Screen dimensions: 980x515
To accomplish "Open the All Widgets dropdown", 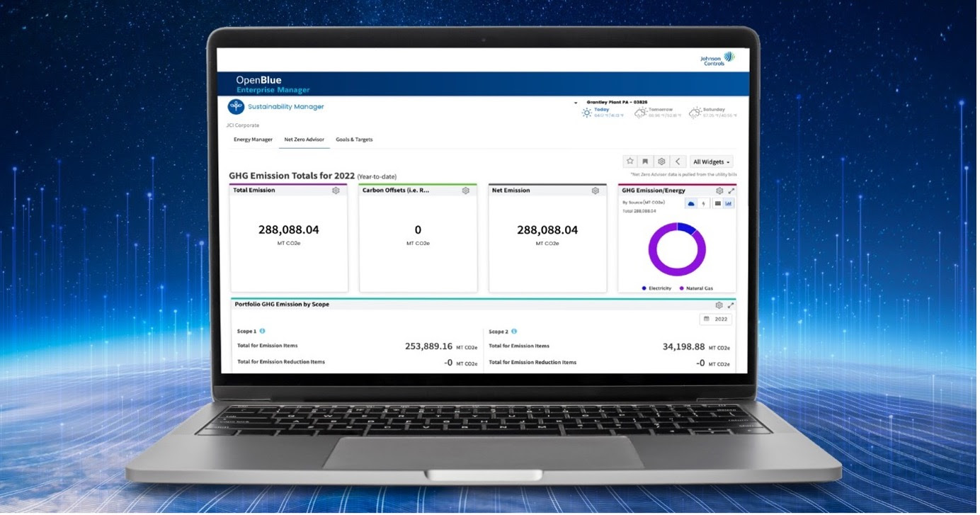I will 712,161.
